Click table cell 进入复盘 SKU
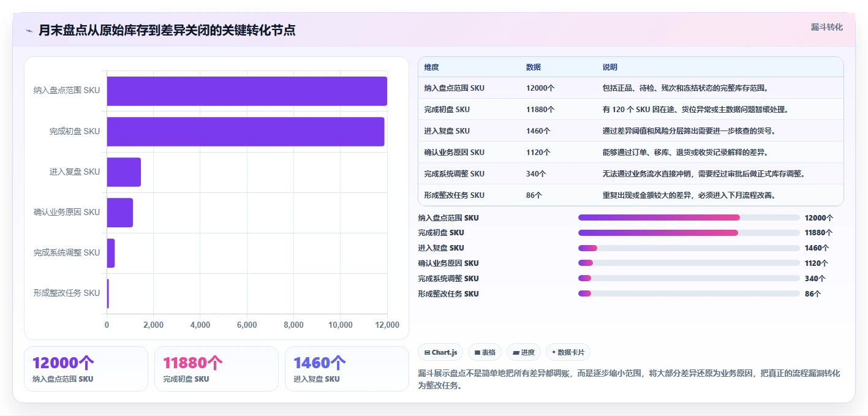868x416 pixels. pyautogui.click(x=447, y=131)
